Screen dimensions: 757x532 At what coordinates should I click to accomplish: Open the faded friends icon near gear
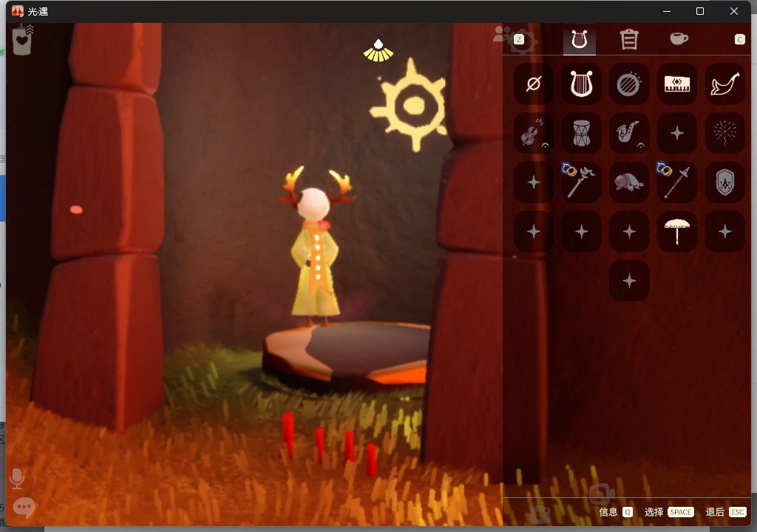click(502, 34)
